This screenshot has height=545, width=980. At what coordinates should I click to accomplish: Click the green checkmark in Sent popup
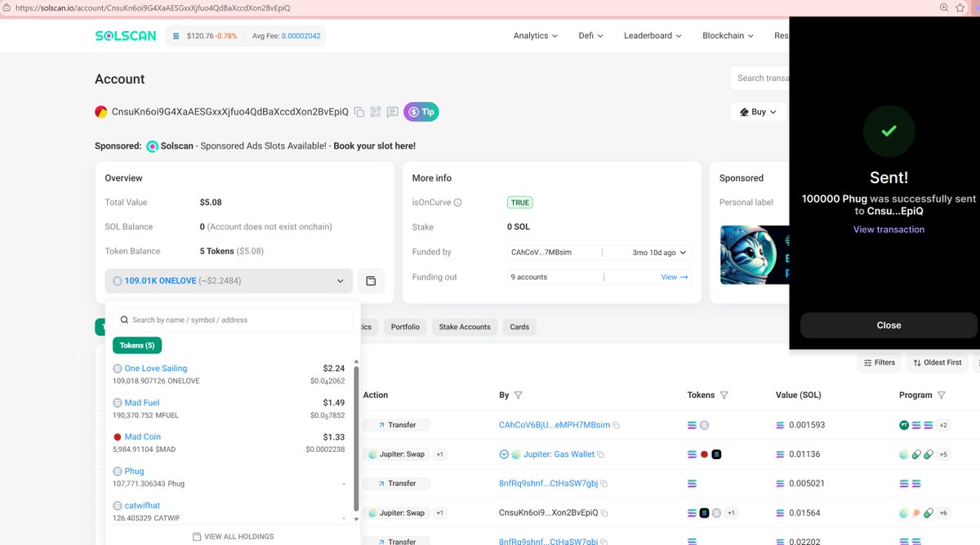889,131
